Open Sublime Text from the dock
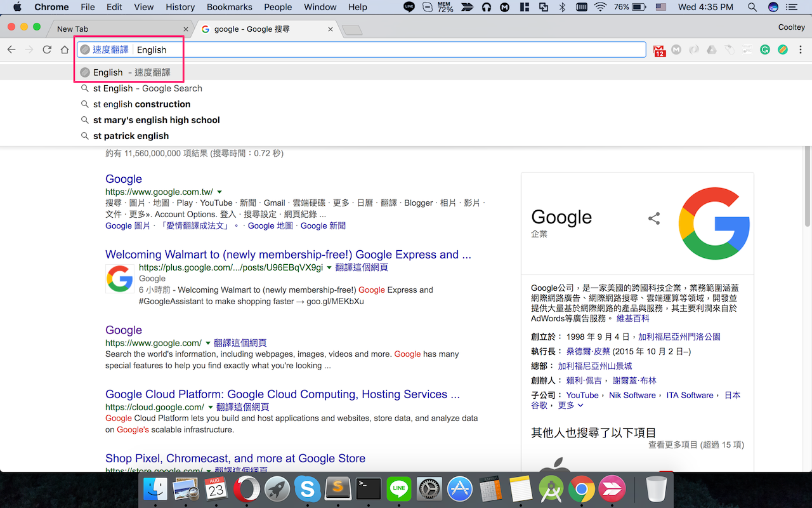Viewport: 812px width, 508px height. click(x=338, y=489)
